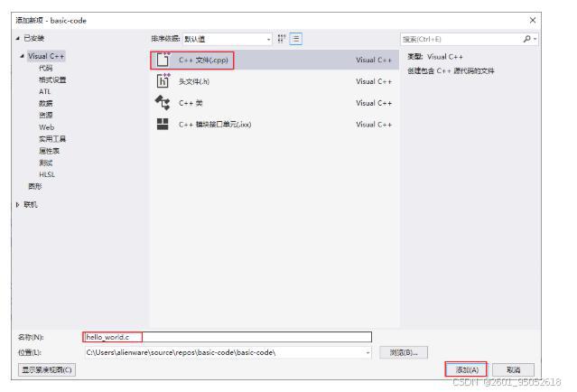
Task: Select the 头文件(.h) header file icon
Action: pyautogui.click(x=163, y=81)
